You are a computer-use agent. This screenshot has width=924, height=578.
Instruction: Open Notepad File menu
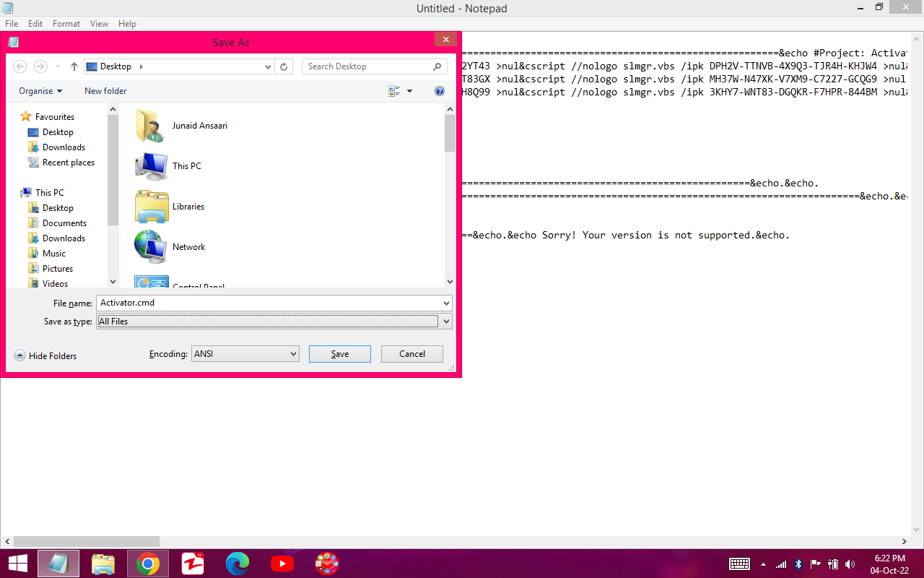(12, 24)
